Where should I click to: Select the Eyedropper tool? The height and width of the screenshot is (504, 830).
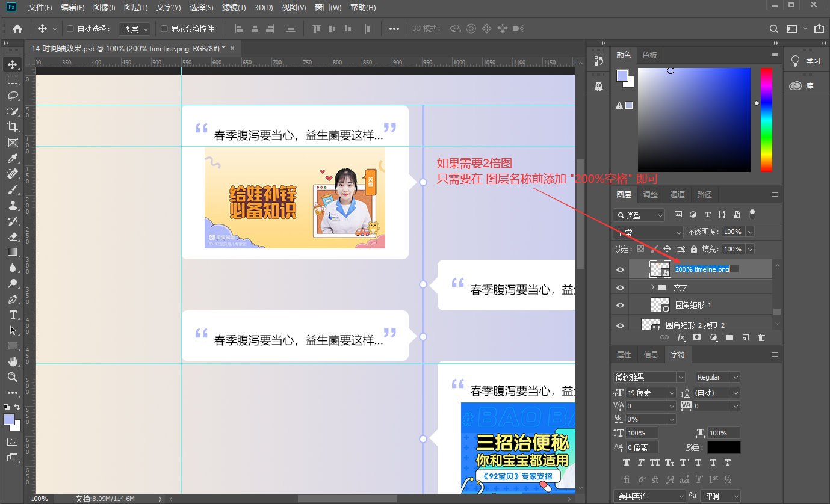point(12,158)
